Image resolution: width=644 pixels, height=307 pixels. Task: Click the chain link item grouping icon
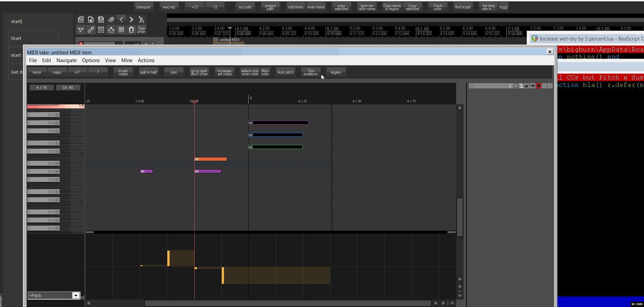tap(91, 30)
